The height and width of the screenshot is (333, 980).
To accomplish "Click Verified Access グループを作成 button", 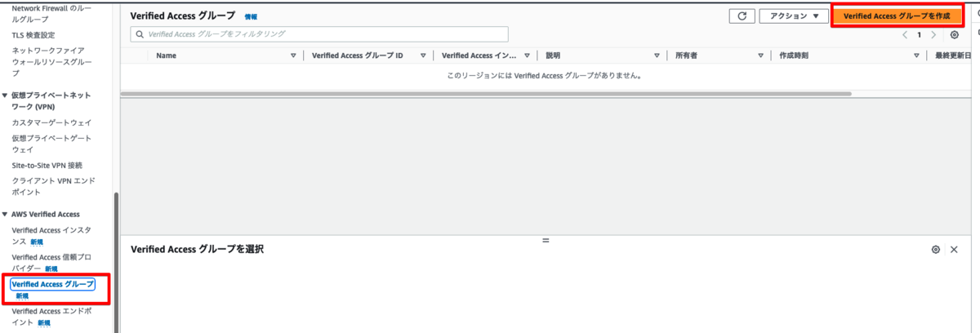I will click(x=897, y=16).
